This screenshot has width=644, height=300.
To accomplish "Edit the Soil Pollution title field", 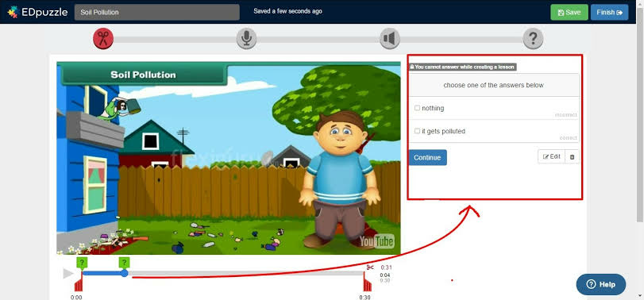I will [157, 13].
